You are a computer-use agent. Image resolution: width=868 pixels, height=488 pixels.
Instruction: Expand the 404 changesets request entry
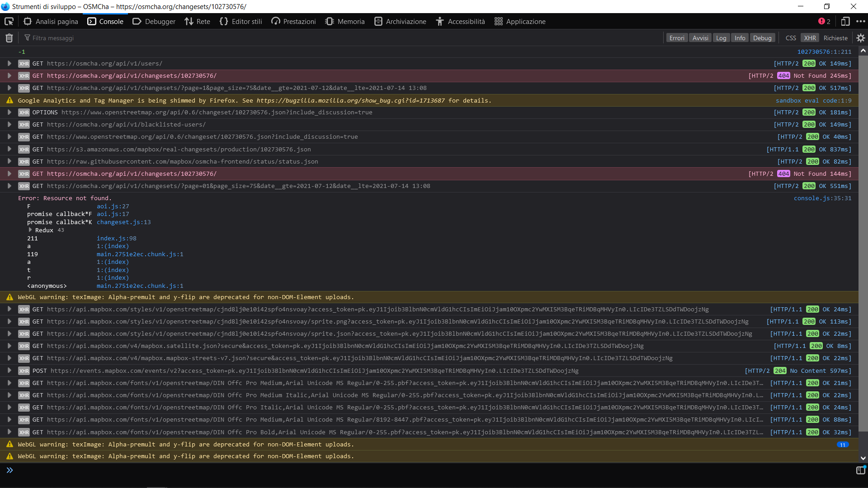tap(9, 75)
